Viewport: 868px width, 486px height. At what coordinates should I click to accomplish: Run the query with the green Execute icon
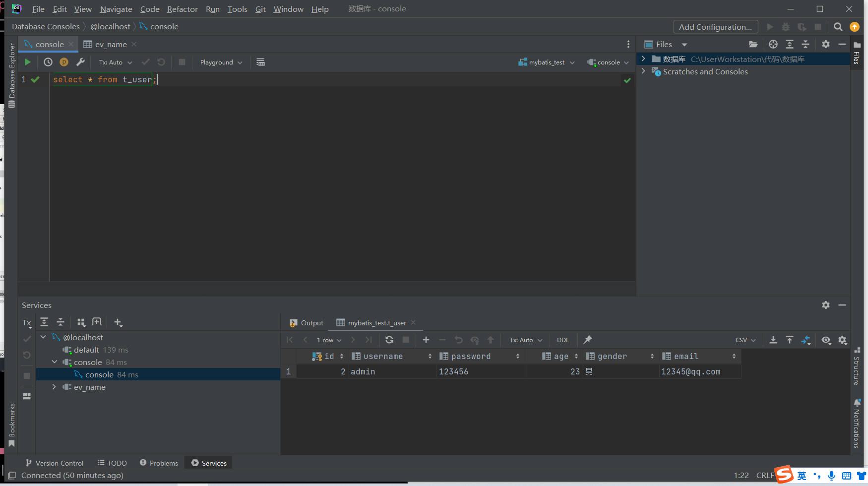(28, 62)
